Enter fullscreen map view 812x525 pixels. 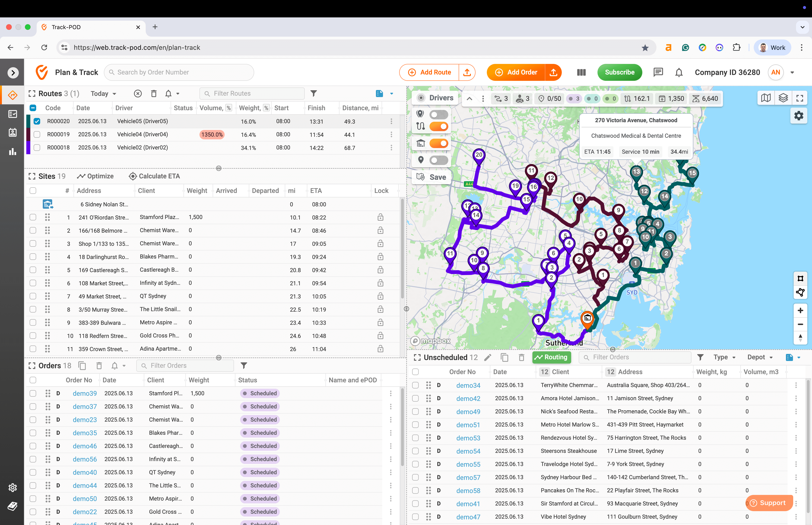pos(800,98)
